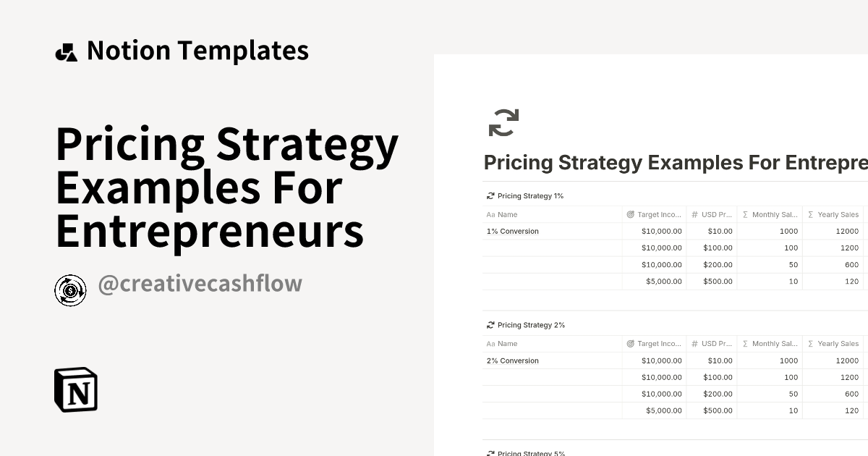
Task: Click the $5,000.00 target income cell in first table
Action: point(663,282)
